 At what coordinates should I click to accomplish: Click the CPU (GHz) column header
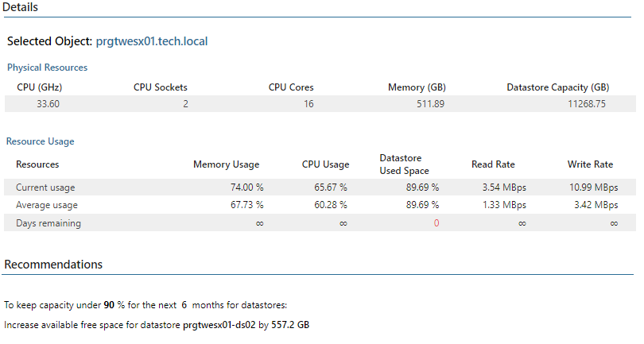40,87
